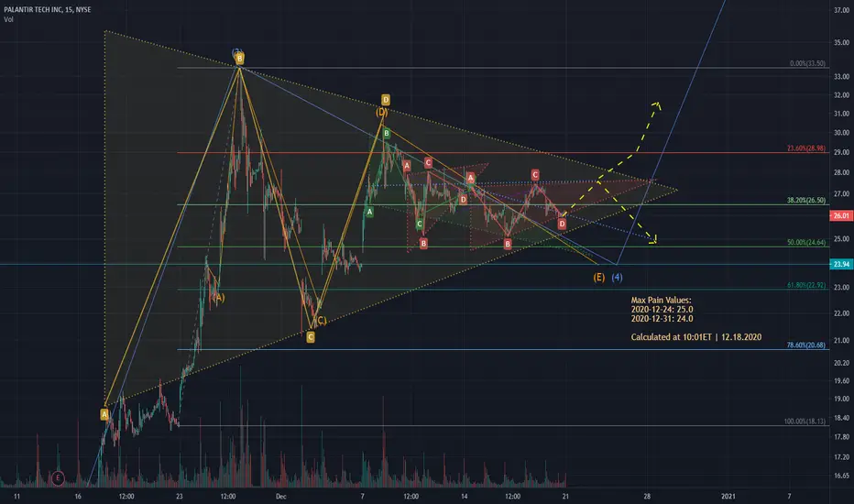Click the 0.00%(33.50) Fibonacci label
The height and width of the screenshot is (504, 854).
807,64
